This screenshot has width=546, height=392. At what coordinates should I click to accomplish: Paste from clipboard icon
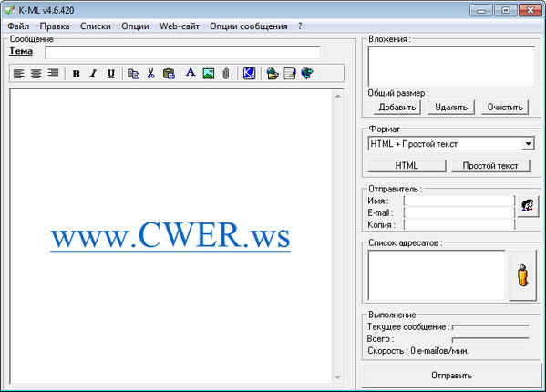[169, 74]
